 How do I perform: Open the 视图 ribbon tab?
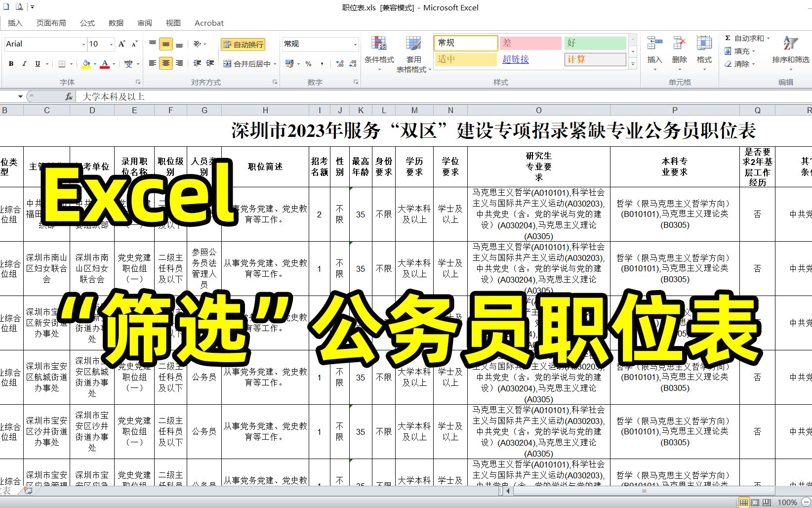pos(173,23)
